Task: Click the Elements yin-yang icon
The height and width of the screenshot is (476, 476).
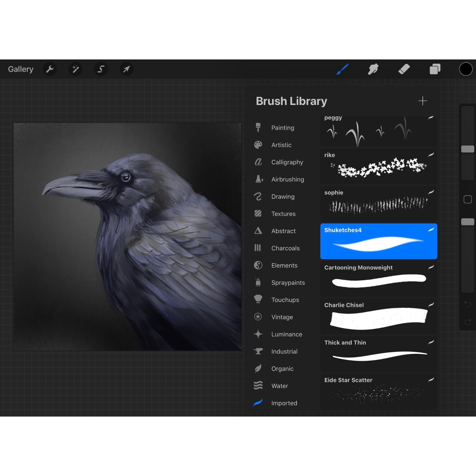Action: (258, 265)
